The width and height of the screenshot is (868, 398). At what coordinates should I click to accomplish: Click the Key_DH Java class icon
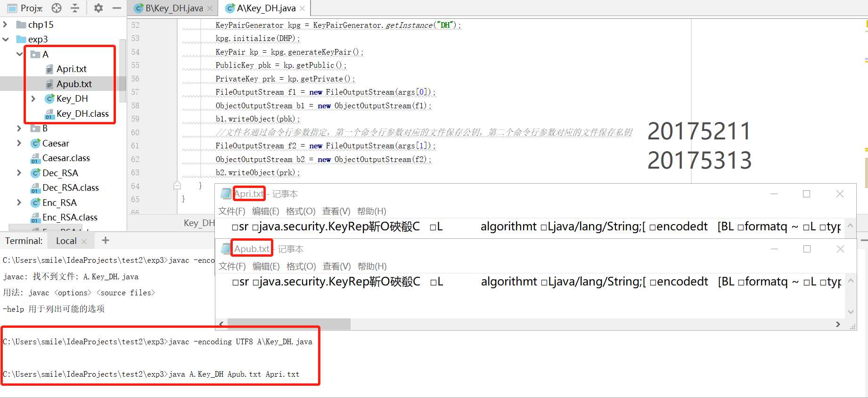coord(49,98)
